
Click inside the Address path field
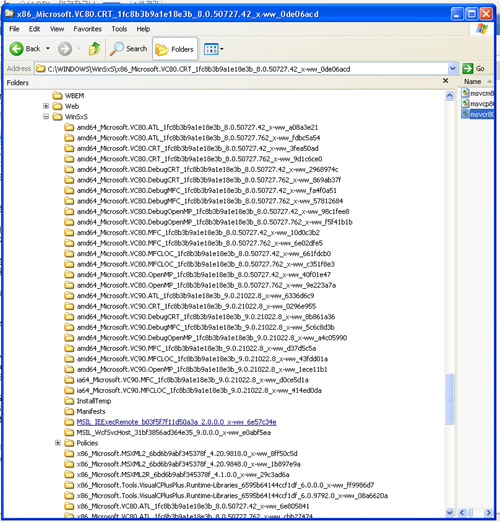pos(241,69)
